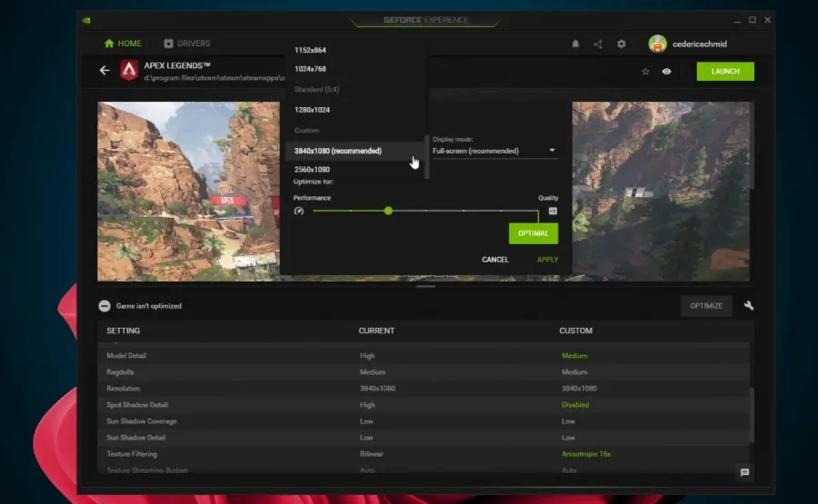Click the 'Disabled' custom value

tap(575, 405)
